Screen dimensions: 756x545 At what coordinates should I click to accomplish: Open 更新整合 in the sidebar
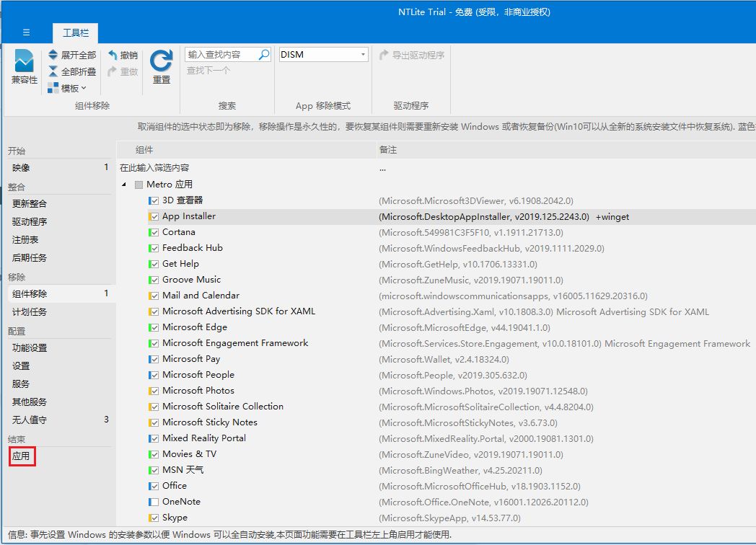point(30,203)
